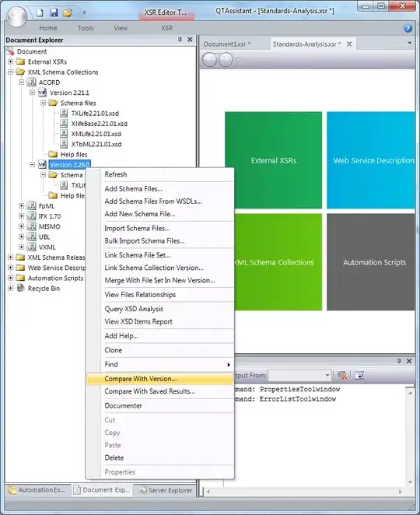Collapse the Version 2.21.1 node
The image size is (420, 515).
pos(32,93)
